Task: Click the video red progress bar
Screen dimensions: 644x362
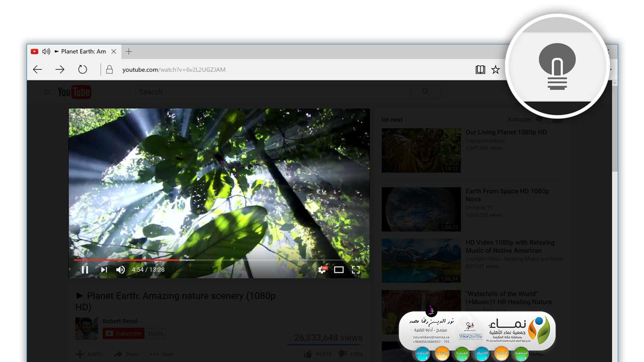Action: tap(127, 260)
